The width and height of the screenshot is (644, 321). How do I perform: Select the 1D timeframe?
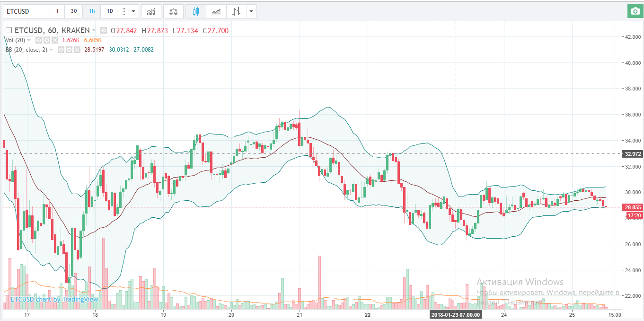click(x=110, y=11)
